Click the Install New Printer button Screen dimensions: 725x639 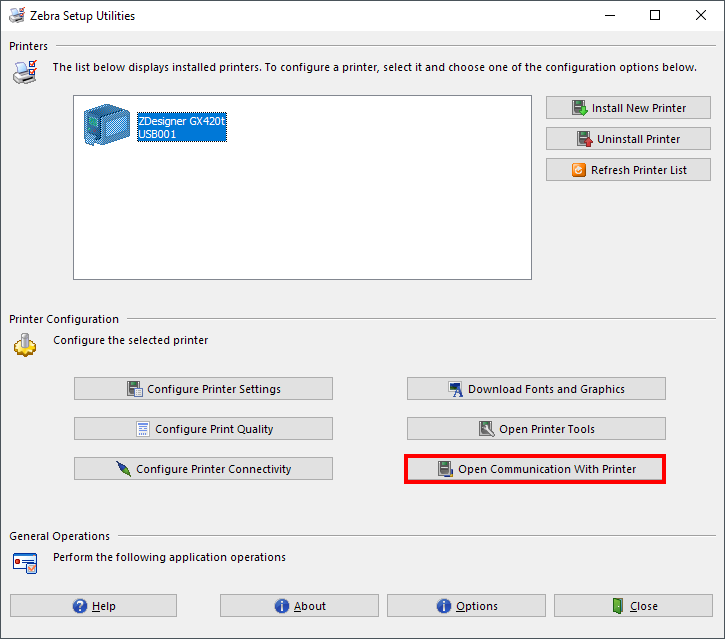coord(629,108)
